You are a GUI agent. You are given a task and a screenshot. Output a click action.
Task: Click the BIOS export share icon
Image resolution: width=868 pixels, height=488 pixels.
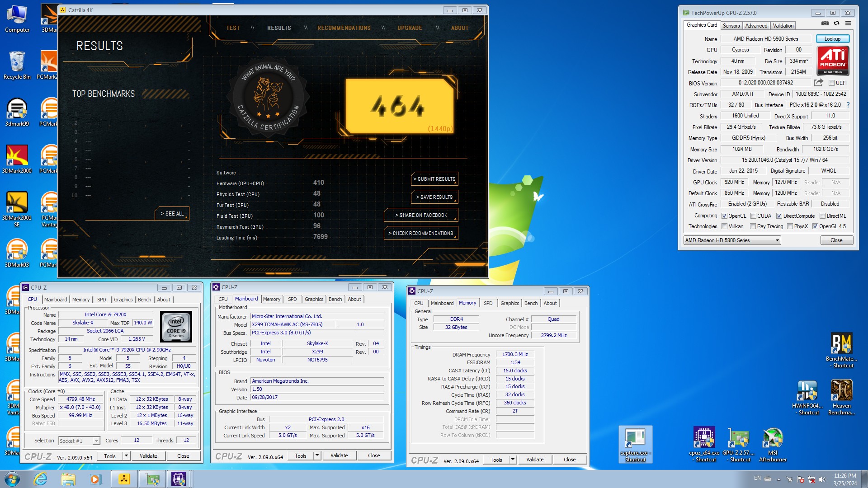818,83
